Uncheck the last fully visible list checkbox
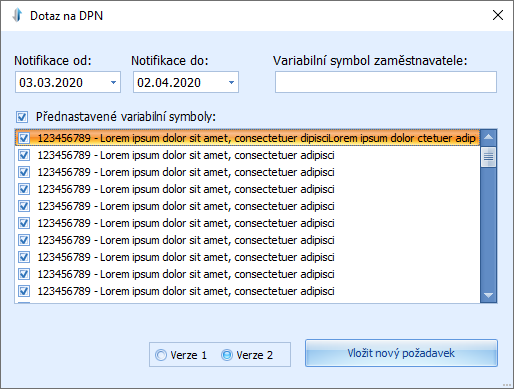This screenshot has width=514, height=390. pyautogui.click(x=24, y=291)
